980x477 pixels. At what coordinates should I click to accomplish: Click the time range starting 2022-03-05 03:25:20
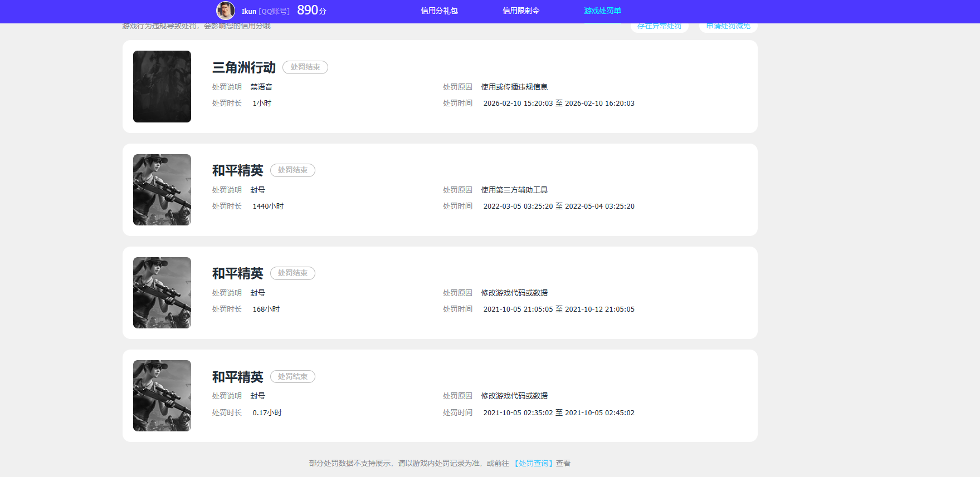point(559,206)
